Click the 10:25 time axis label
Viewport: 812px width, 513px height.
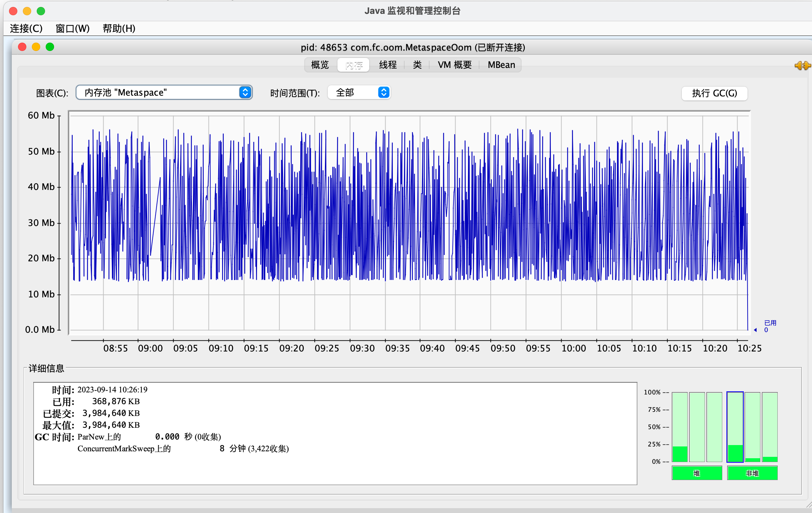(x=750, y=348)
